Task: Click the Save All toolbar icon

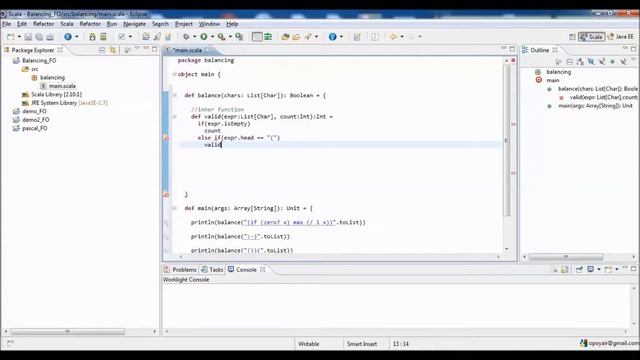Action: 39,37
